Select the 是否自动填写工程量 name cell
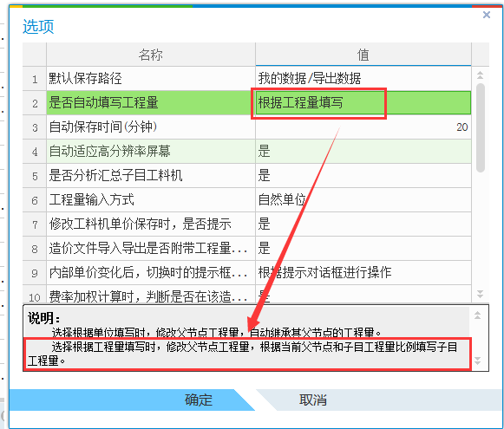This screenshot has height=429, width=504. coord(151,103)
